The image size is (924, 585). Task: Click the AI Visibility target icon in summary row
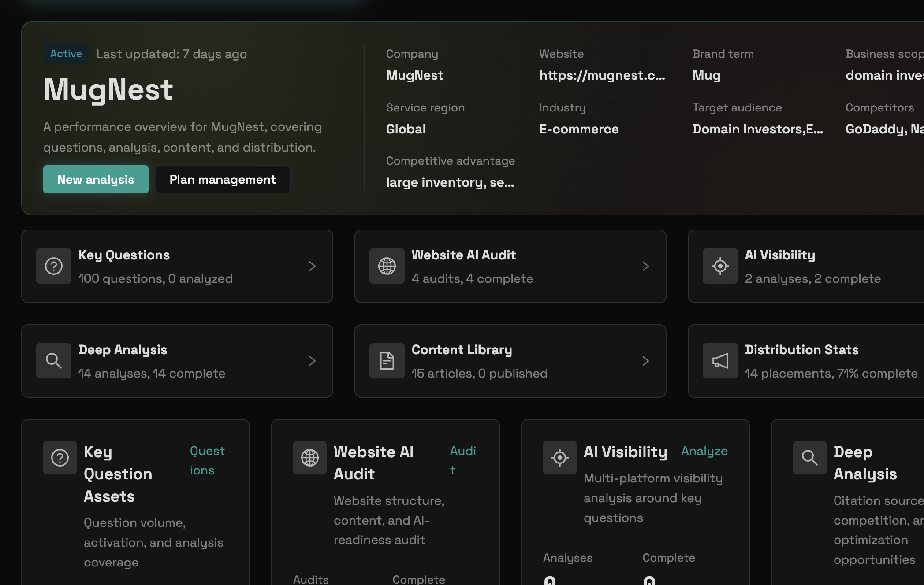tap(720, 266)
